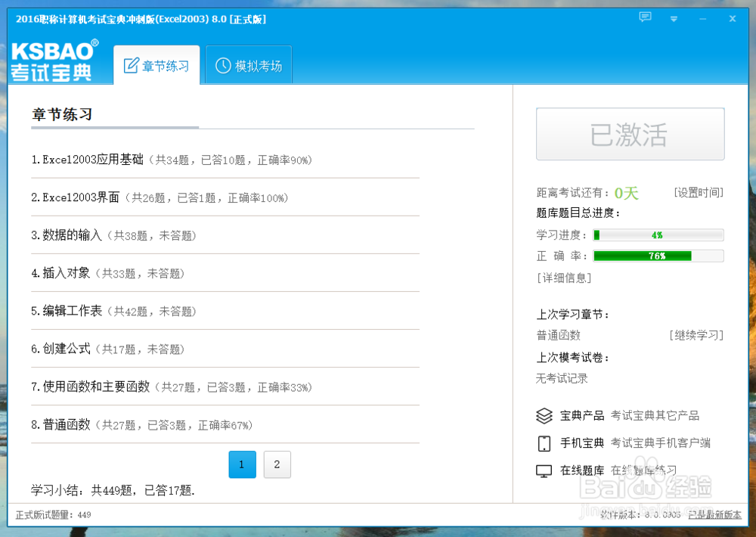Click 无考试记录 text
Image resolution: width=756 pixels, height=537 pixels.
[x=562, y=378]
